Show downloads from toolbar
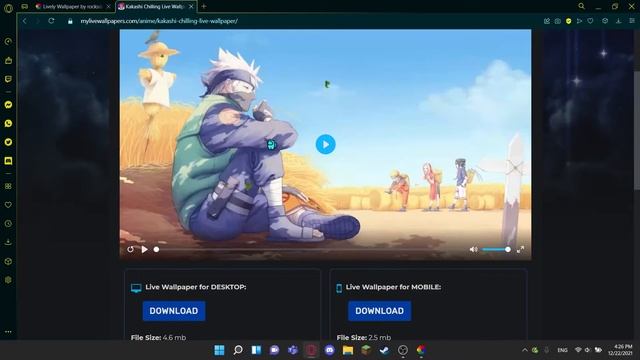This screenshot has height=360, width=640. pyautogui.click(x=618, y=21)
